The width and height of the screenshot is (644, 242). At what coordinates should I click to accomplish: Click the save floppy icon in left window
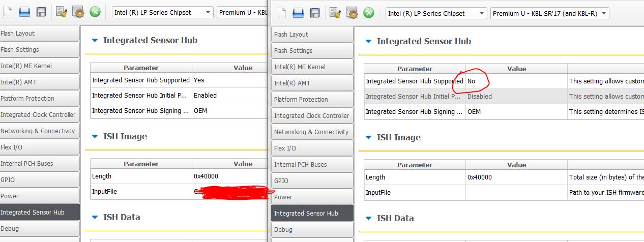[x=41, y=12]
